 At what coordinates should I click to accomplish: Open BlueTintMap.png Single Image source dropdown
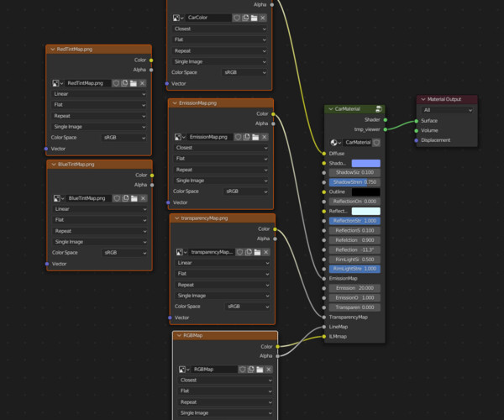[100, 242]
